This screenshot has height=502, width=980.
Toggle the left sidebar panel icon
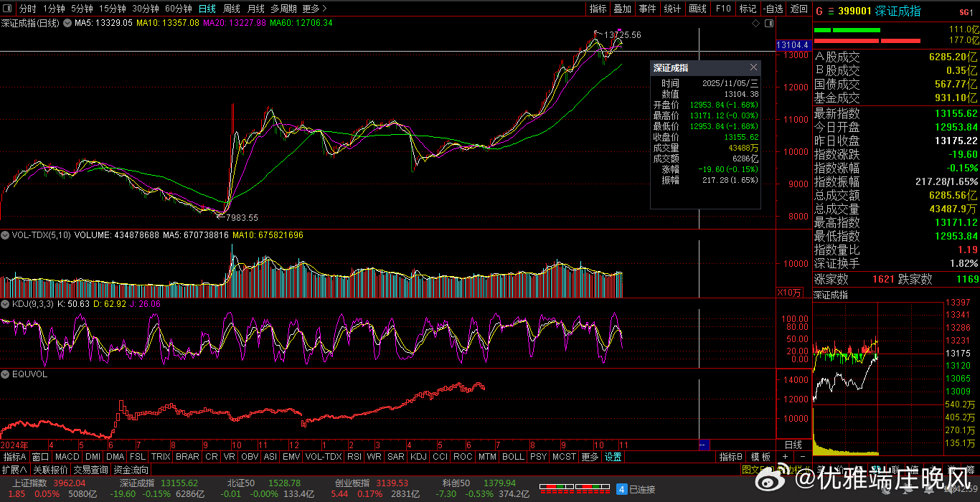9,9
